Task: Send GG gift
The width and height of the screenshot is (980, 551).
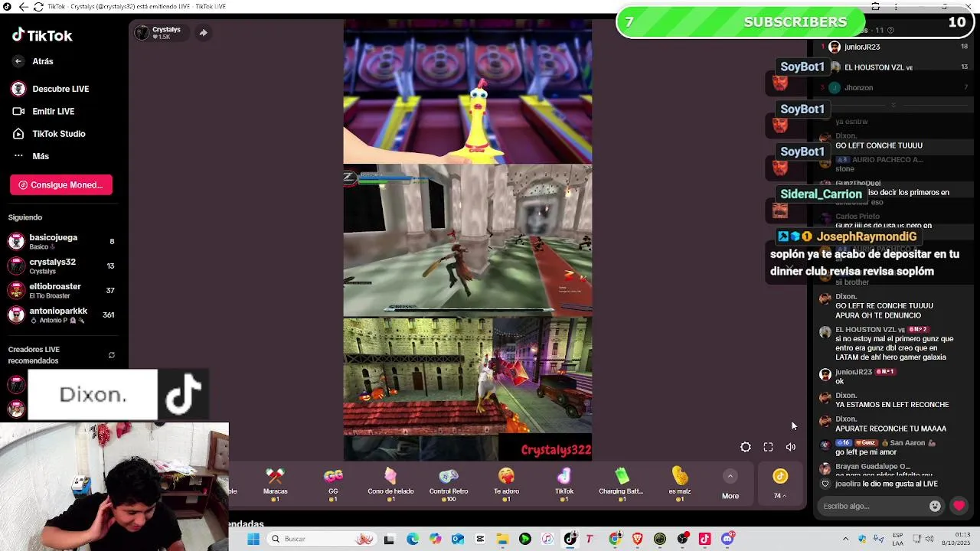Action: (333, 484)
